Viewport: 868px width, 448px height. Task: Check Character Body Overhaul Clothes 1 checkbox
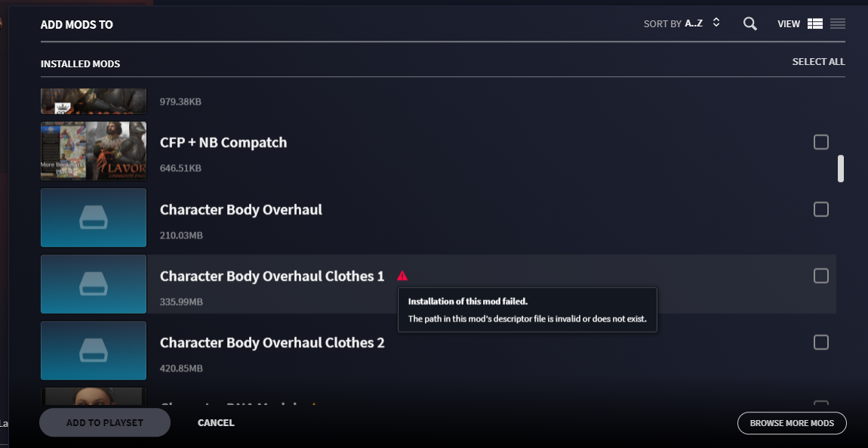coord(821,276)
